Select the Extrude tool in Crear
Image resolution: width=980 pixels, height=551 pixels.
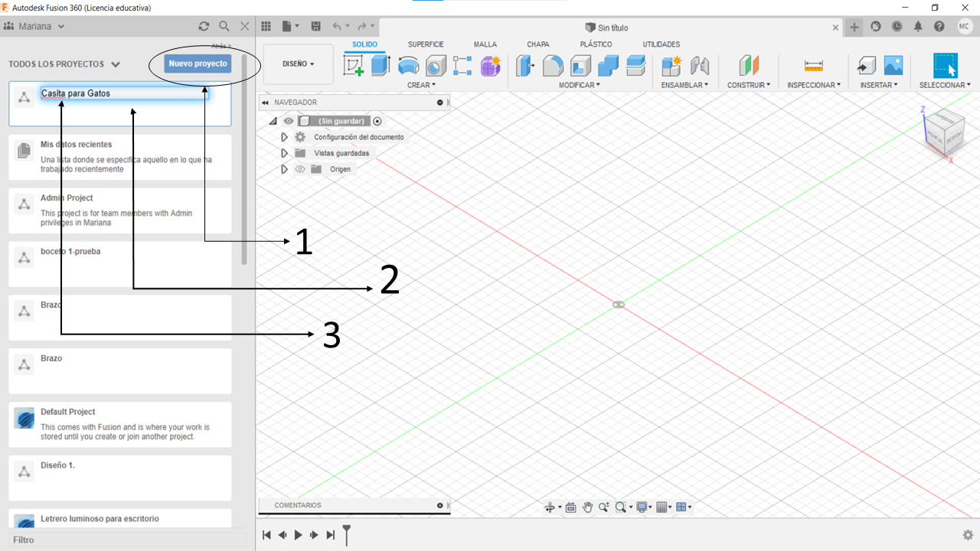381,66
